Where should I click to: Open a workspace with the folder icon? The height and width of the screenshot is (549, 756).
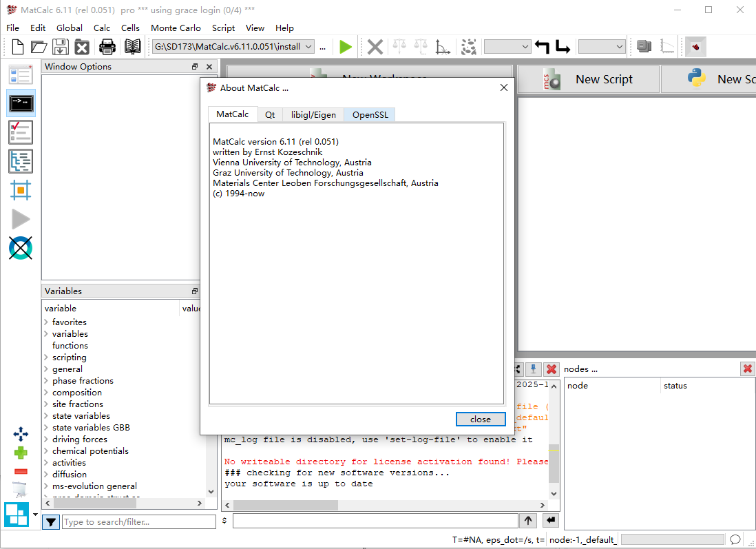pyautogui.click(x=39, y=47)
